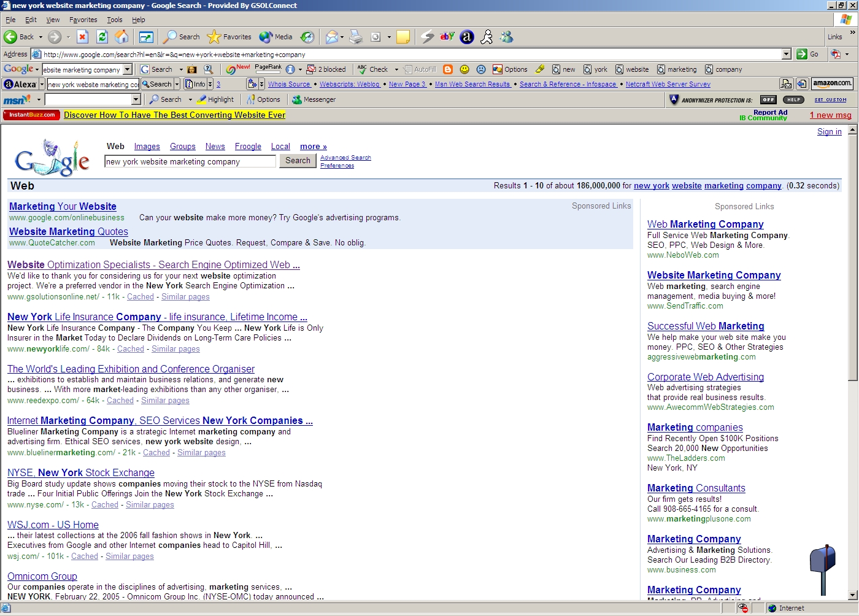Click the vertical scrollbar down arrow

[852, 595]
